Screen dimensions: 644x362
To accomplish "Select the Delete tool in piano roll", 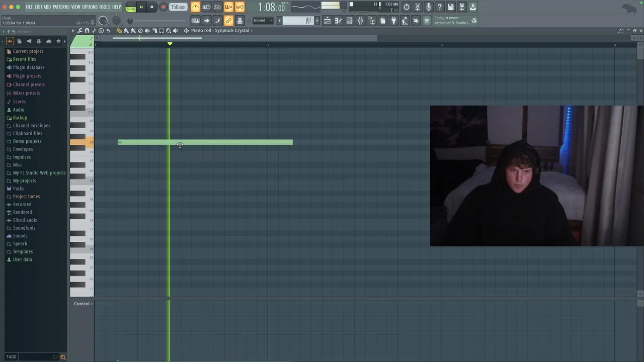I will [140, 31].
